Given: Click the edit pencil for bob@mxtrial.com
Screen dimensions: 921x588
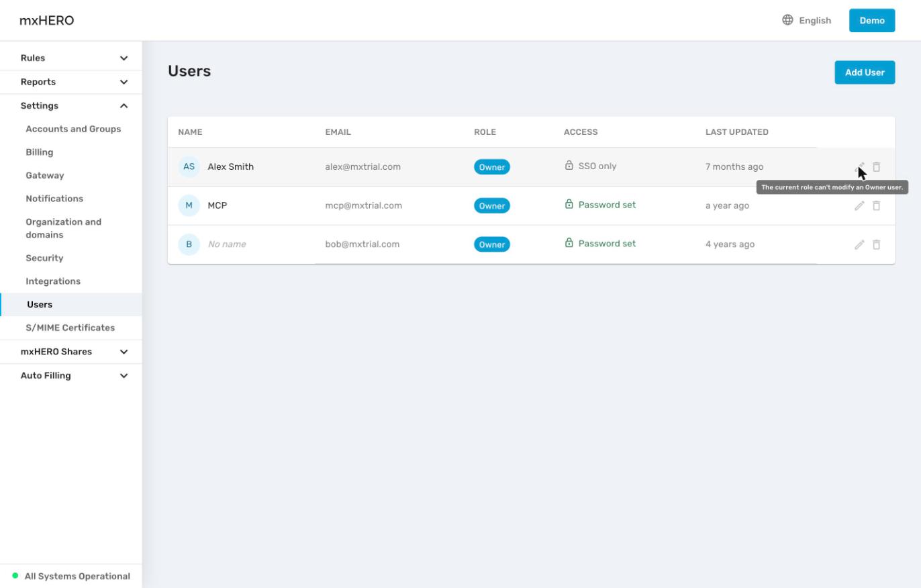Looking at the screenshot, I should [859, 245].
